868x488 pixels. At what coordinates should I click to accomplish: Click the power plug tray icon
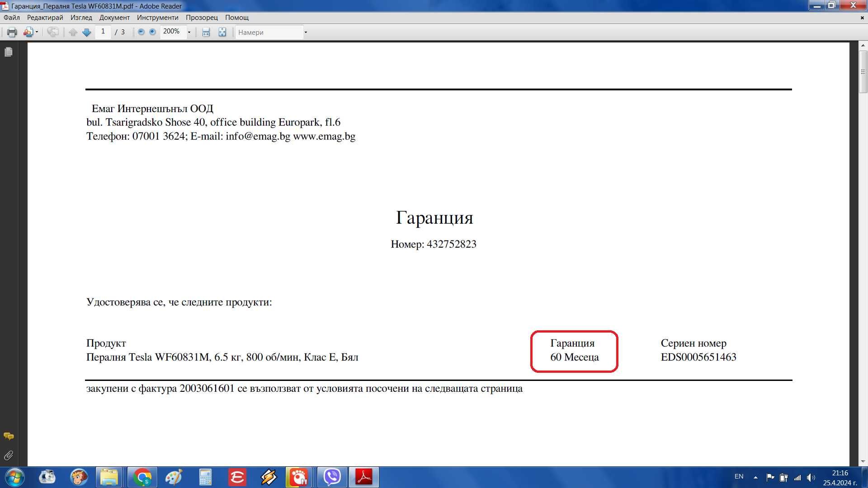click(783, 477)
